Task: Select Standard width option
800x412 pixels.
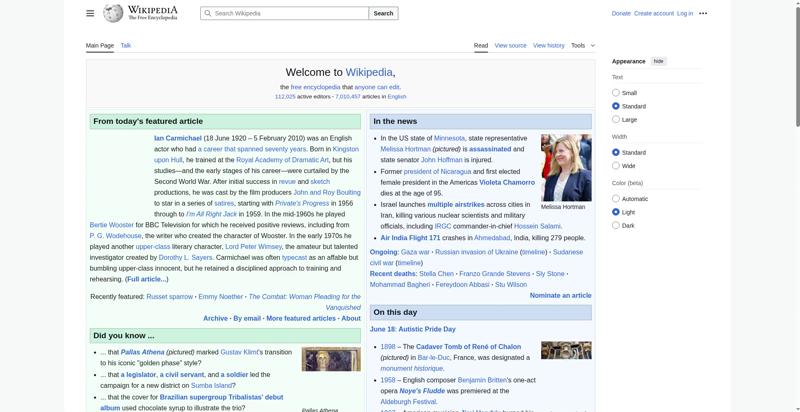Action: tap(616, 152)
